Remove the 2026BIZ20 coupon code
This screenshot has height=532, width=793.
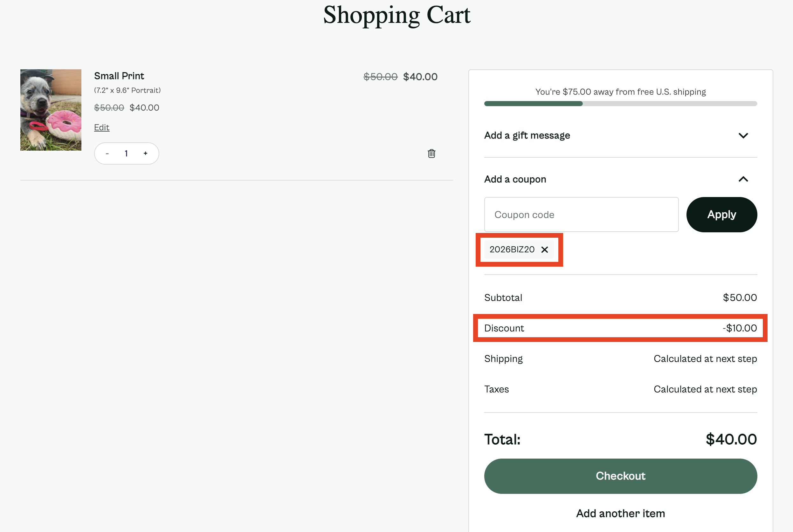point(544,250)
